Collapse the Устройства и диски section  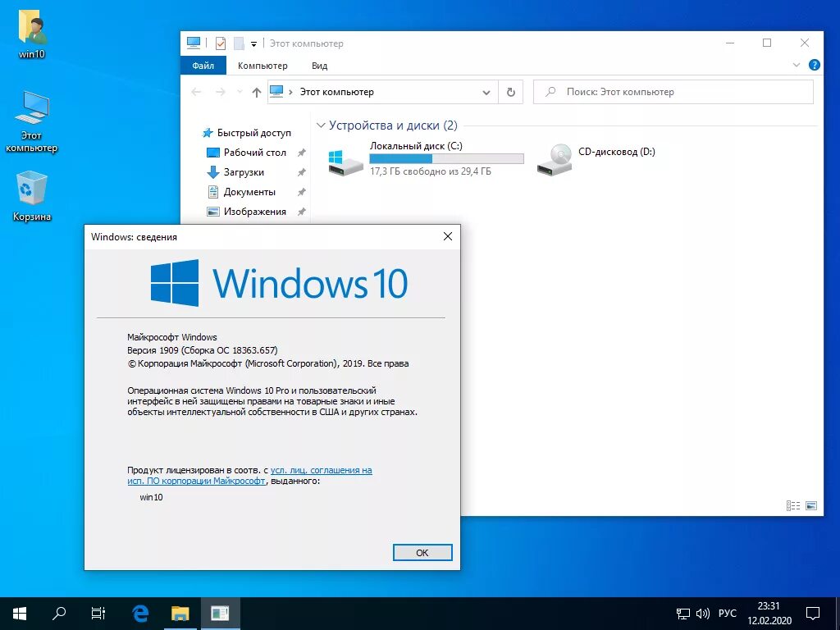click(320, 125)
